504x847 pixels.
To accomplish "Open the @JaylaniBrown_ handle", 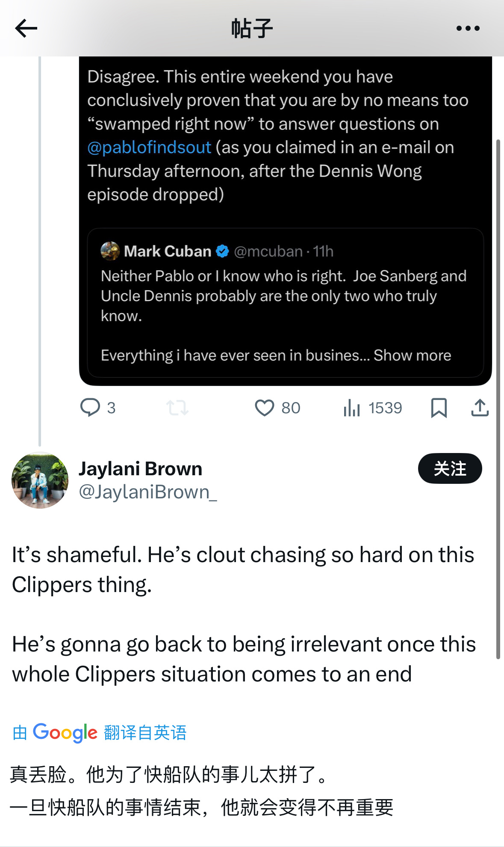I will [x=148, y=492].
